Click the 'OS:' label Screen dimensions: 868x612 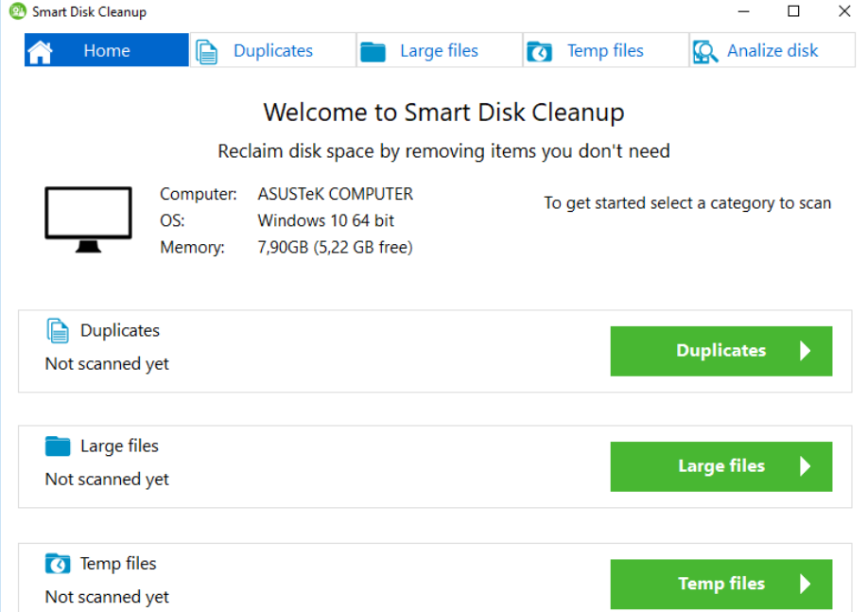[x=172, y=220]
